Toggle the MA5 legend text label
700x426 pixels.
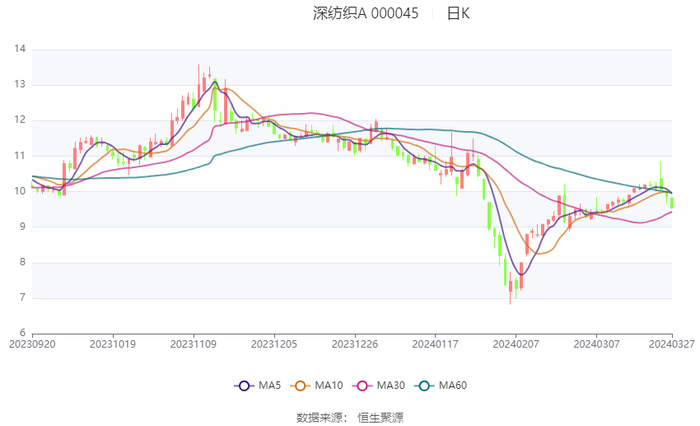(x=270, y=386)
